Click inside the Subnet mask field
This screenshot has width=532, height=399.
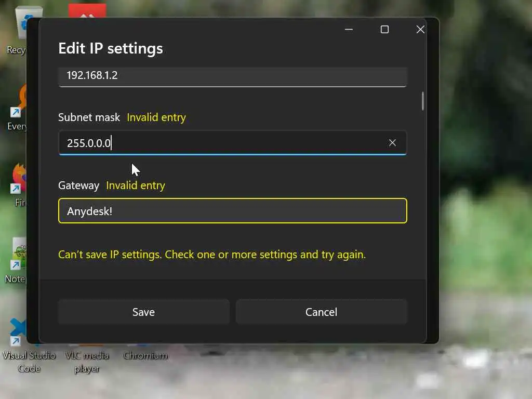232,143
